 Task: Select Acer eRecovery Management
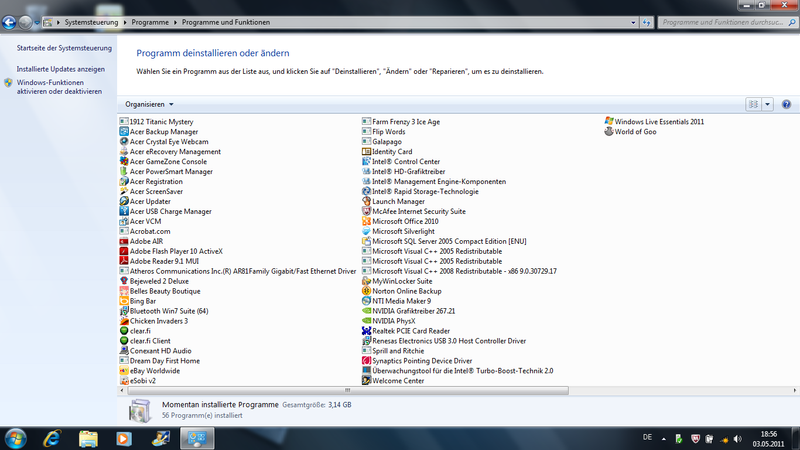(170, 152)
